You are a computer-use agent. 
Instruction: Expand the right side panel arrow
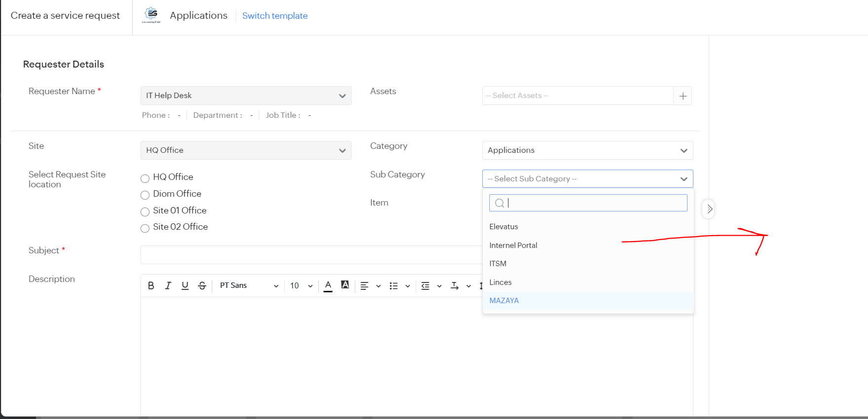709,209
